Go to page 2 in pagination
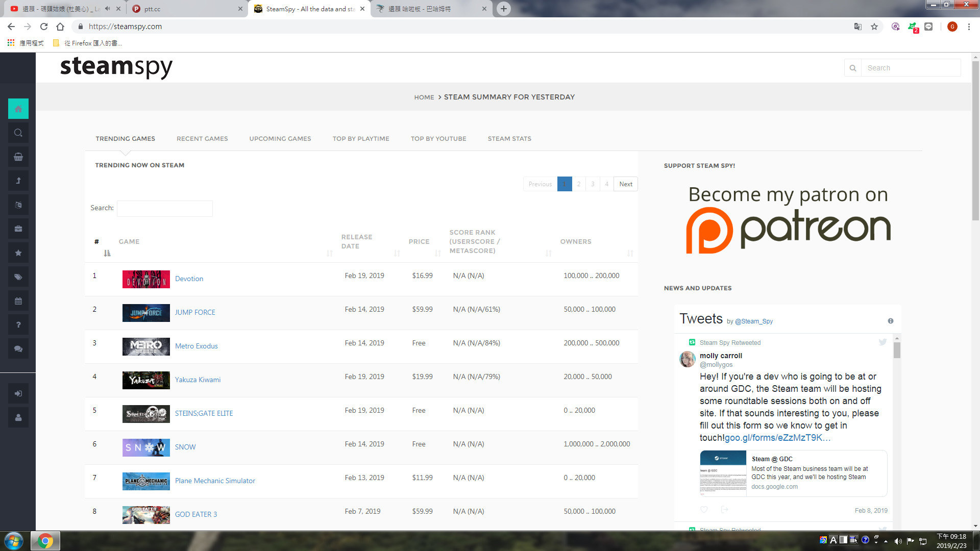 [579, 184]
